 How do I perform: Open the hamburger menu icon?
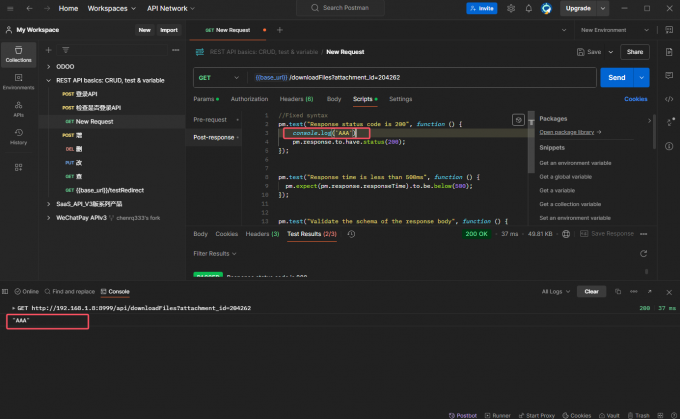click(10, 8)
